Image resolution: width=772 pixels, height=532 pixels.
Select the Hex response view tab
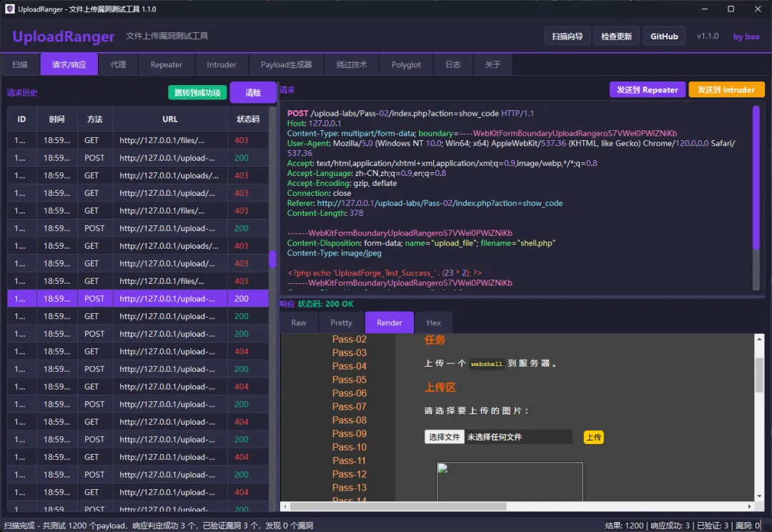pos(434,322)
